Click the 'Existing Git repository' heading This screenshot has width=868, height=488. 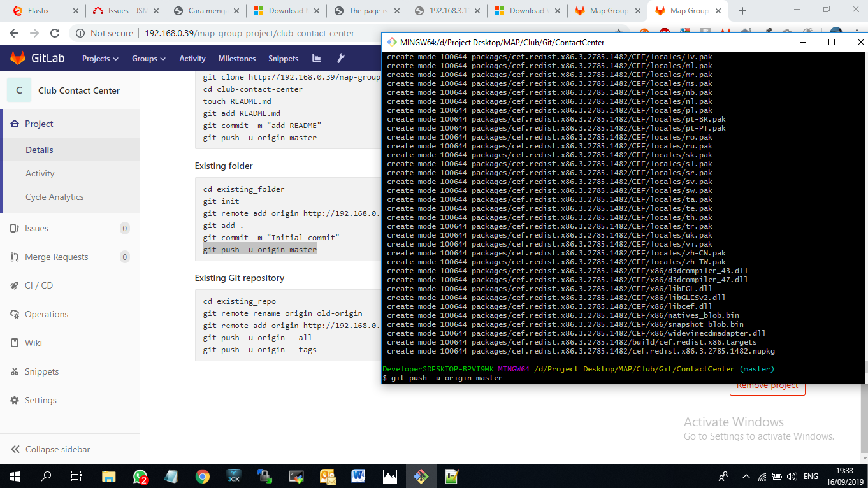click(240, 278)
